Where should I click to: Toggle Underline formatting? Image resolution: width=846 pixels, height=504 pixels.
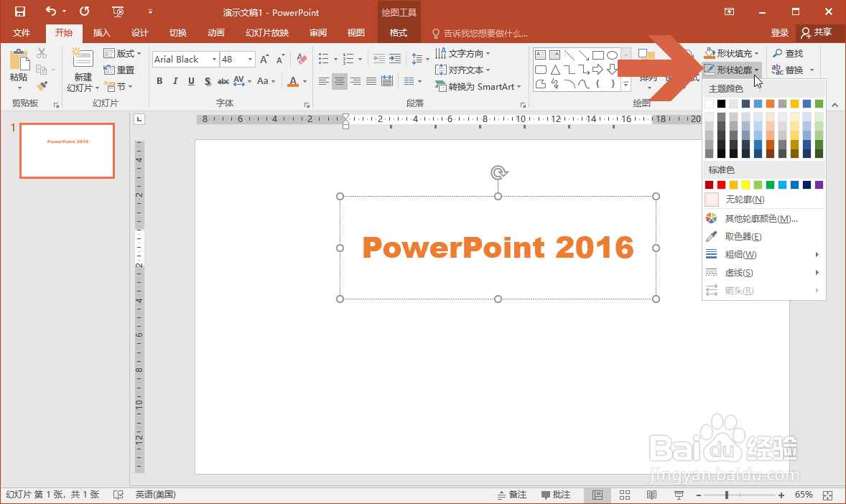[191, 81]
